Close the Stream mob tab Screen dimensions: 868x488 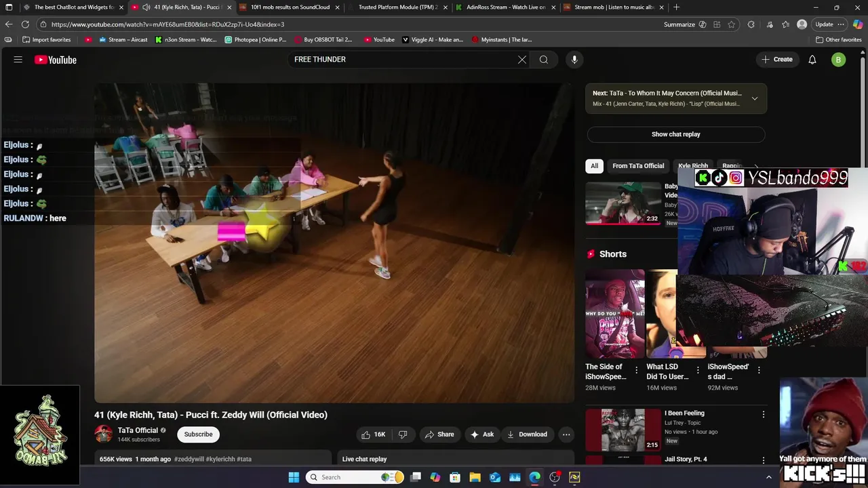click(x=660, y=7)
